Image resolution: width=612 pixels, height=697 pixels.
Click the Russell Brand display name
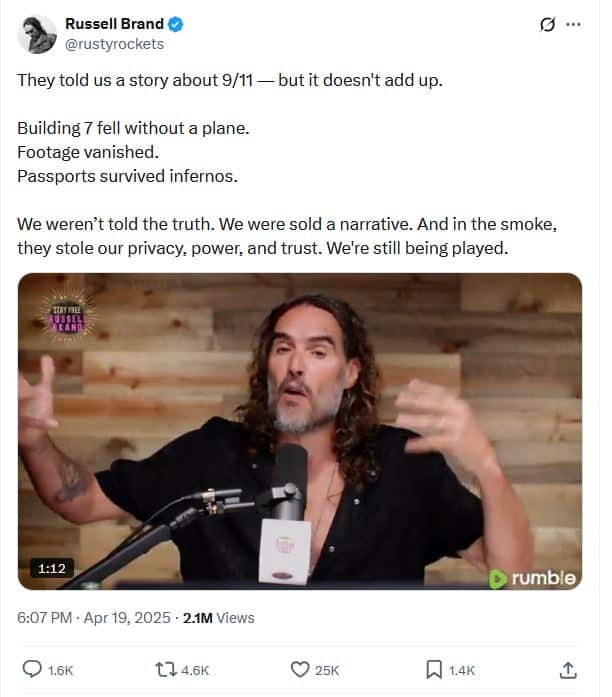pos(114,24)
